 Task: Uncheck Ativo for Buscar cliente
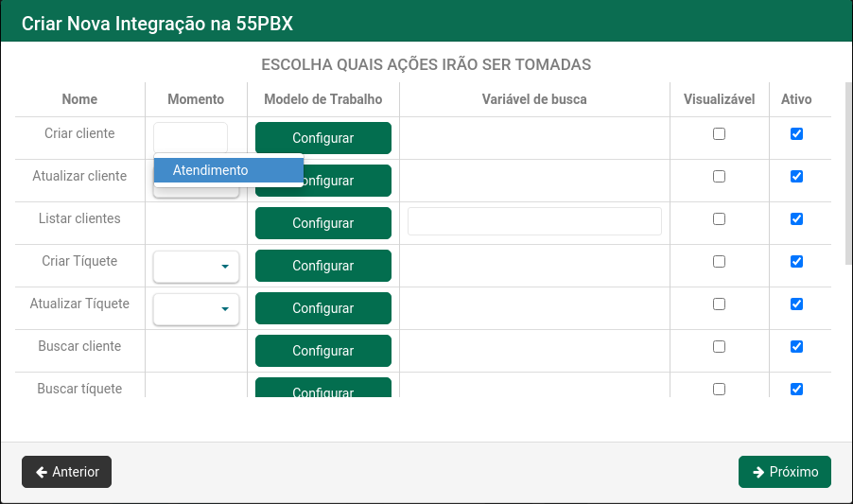tap(796, 346)
